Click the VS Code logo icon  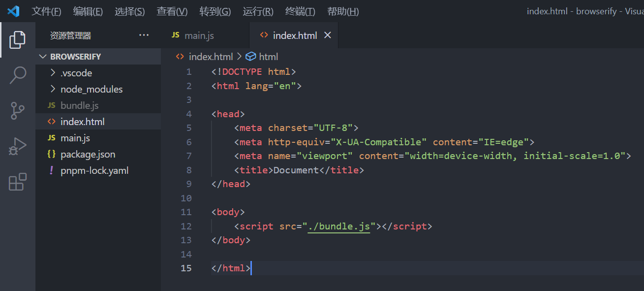tap(13, 11)
